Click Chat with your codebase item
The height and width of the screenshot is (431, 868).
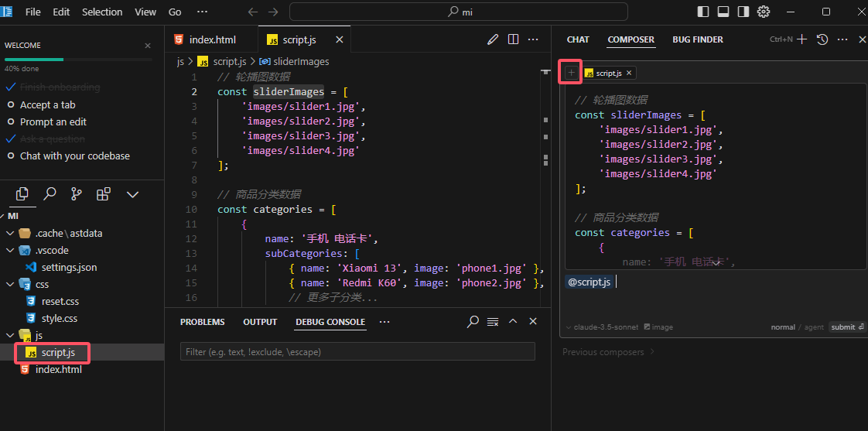point(74,156)
